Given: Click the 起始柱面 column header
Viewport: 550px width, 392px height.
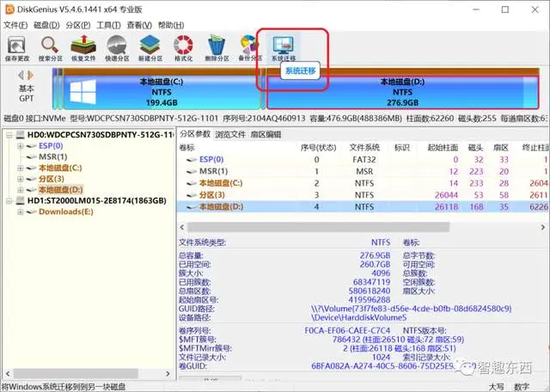Looking at the screenshot, I should coord(443,148).
